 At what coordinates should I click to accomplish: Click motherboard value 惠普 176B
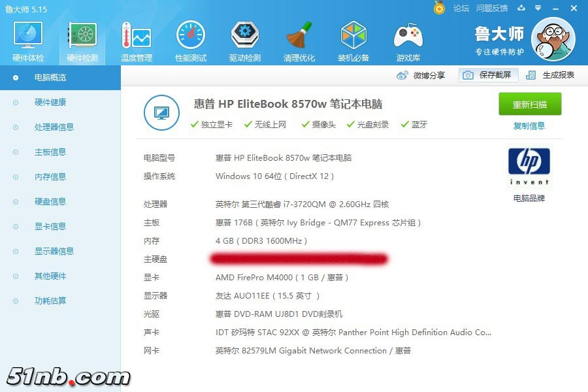coord(318,223)
